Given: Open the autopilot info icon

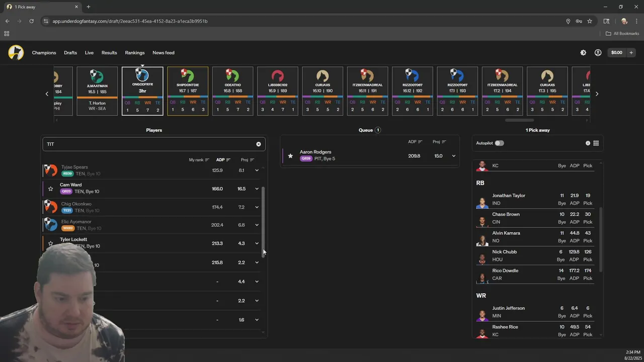Looking at the screenshot, I should coord(588,143).
